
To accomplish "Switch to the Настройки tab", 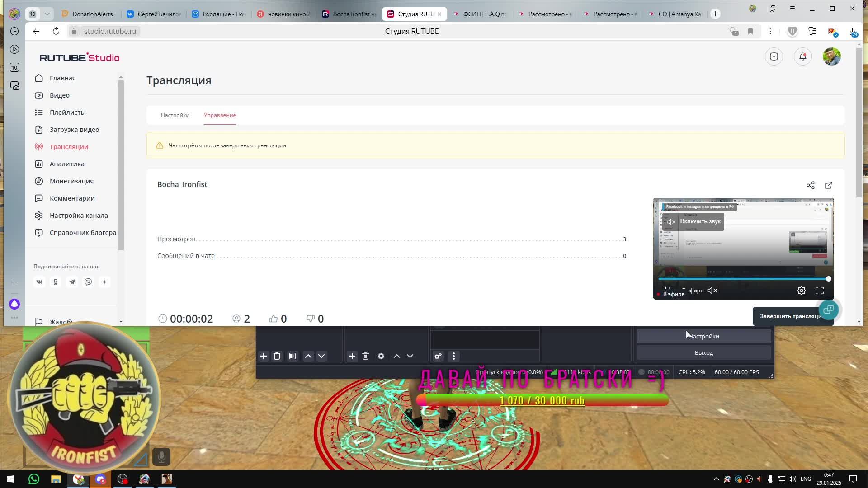I will (x=175, y=115).
